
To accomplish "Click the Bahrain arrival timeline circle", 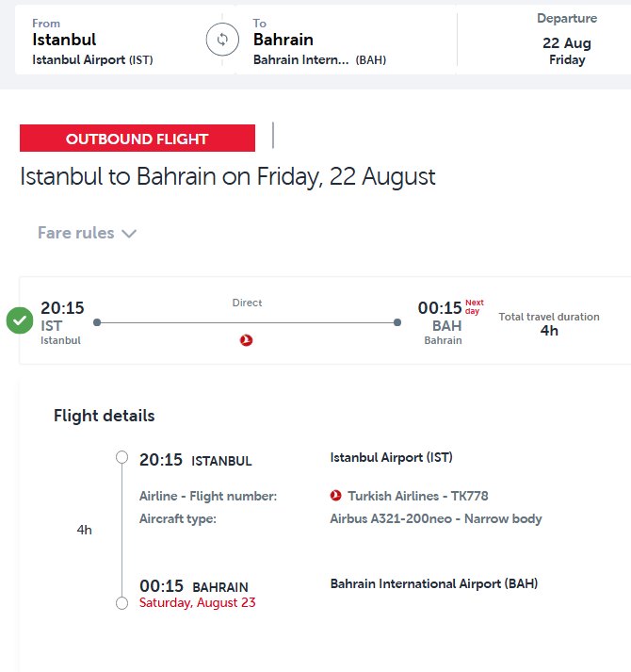I will [x=122, y=603].
